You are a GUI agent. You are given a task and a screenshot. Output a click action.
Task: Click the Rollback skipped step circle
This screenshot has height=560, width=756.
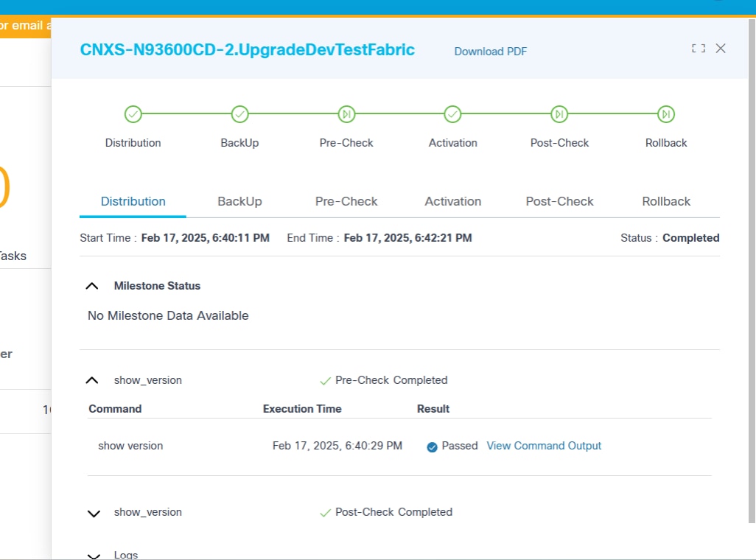pyautogui.click(x=666, y=114)
